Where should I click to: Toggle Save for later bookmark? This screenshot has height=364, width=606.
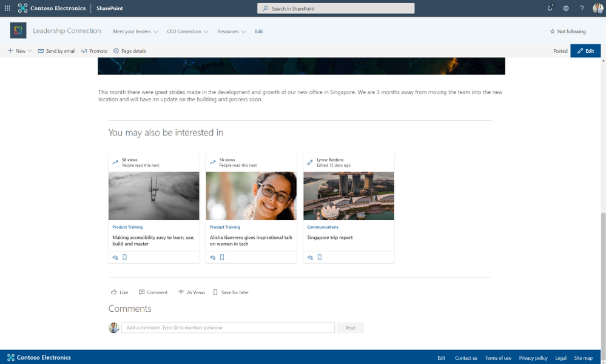(x=231, y=292)
